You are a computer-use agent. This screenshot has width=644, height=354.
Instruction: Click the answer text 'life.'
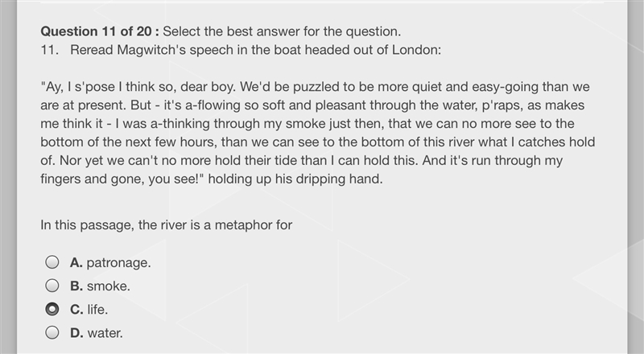click(97, 309)
